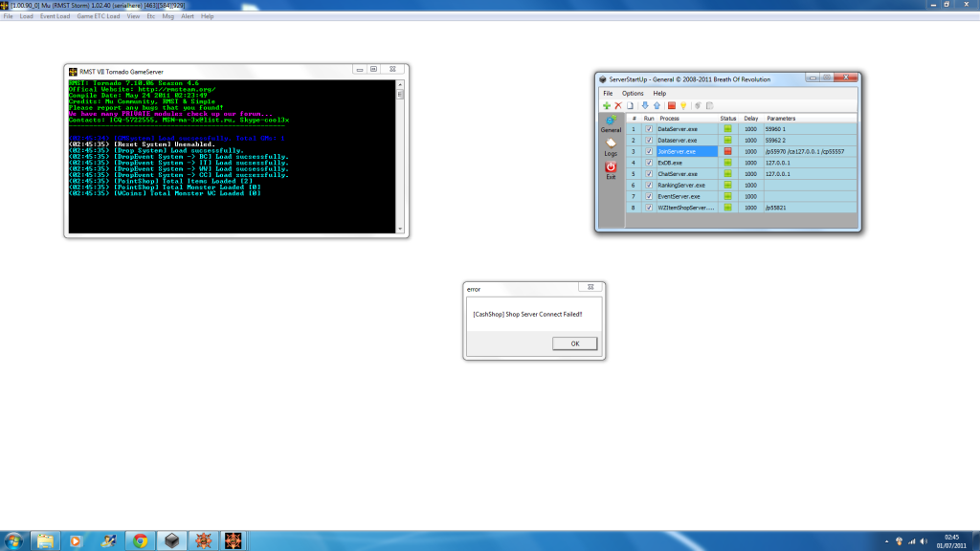Click the GameServer console scrollbar up arrow
This screenshot has height=551, width=980.
click(x=400, y=84)
